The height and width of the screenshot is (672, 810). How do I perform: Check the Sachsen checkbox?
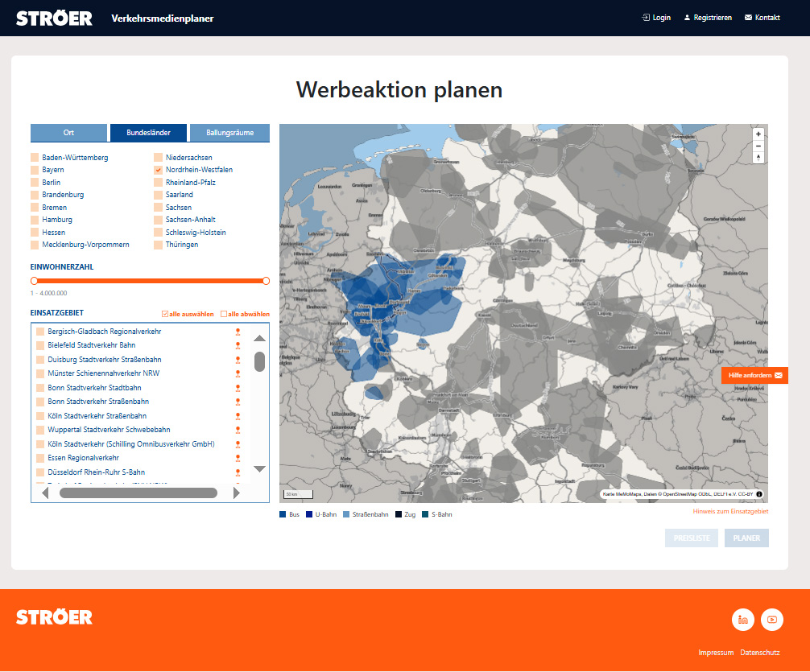(158, 207)
